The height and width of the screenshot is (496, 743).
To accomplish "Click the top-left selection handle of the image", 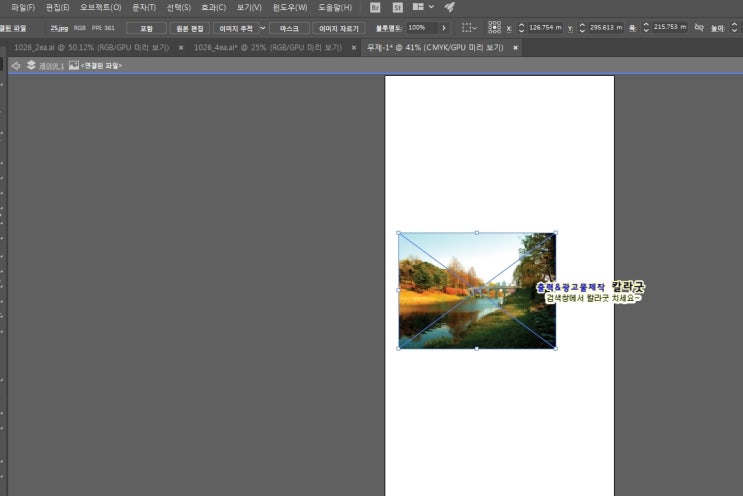I will [399, 233].
